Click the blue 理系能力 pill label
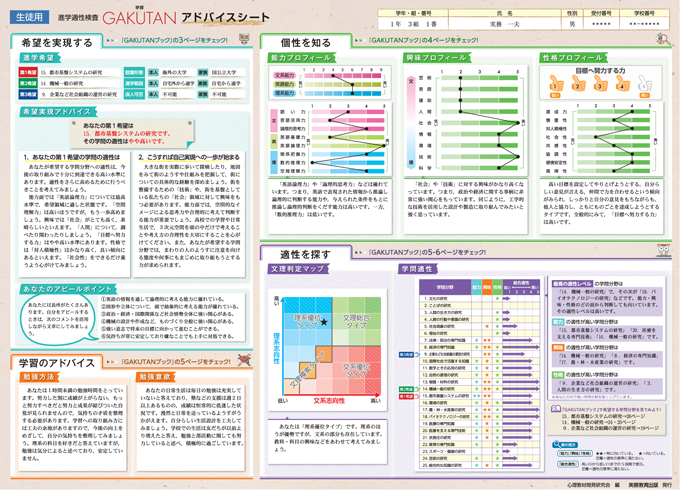 285,93
